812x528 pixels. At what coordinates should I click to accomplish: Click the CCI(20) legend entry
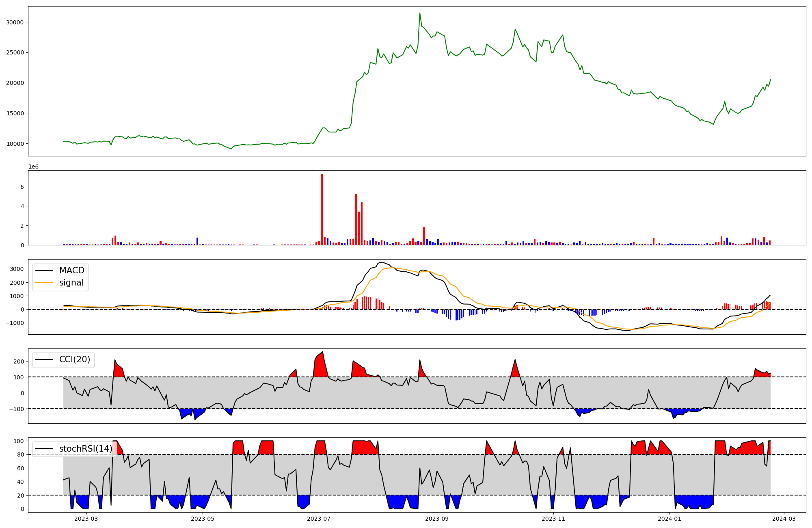coord(75,359)
